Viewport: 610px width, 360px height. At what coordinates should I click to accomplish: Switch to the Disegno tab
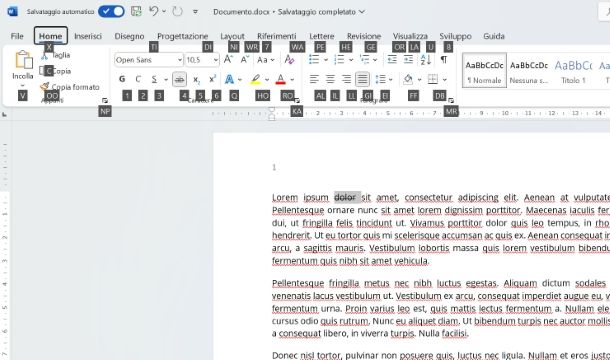129,36
